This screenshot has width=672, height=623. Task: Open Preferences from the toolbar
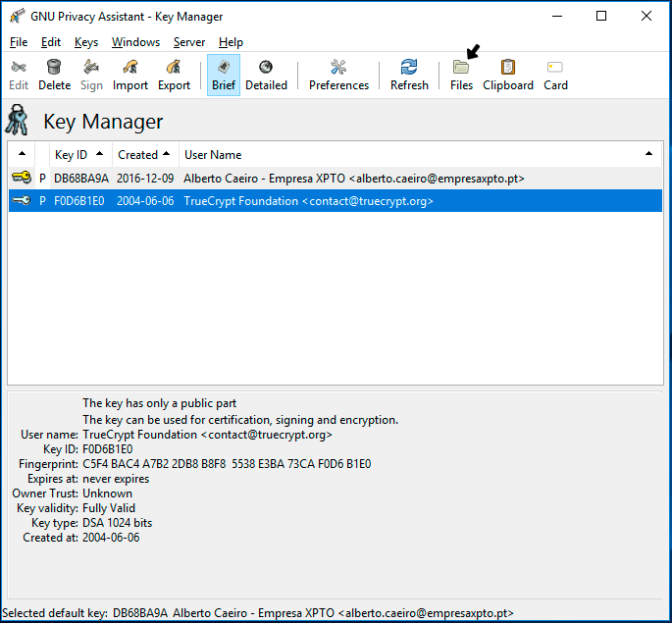point(338,75)
